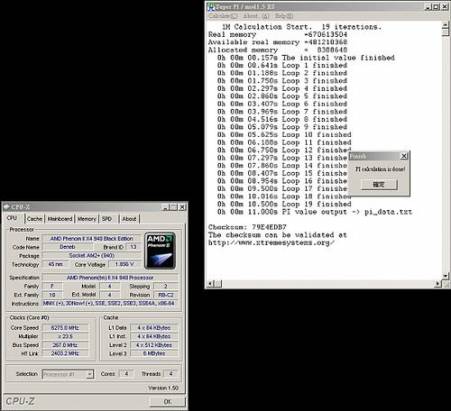The image size is (451, 411).
Task: Click the AMD Phenom II logo image
Action: 160,251
